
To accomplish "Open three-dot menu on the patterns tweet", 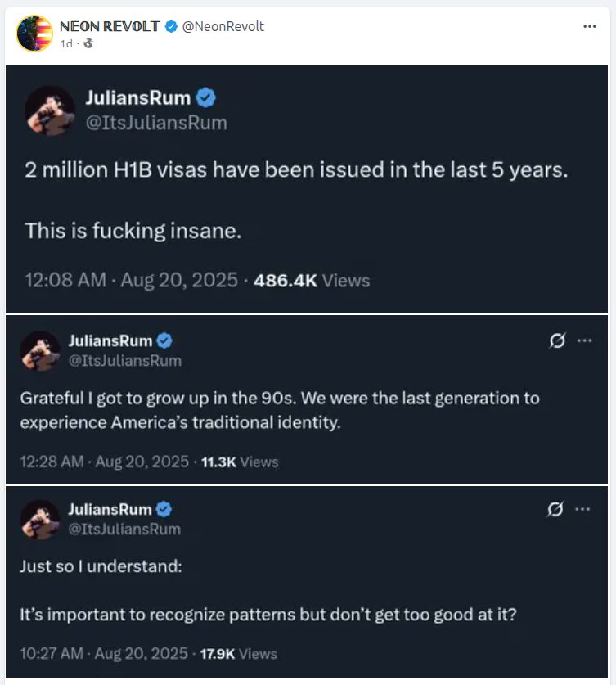I will coord(584,509).
